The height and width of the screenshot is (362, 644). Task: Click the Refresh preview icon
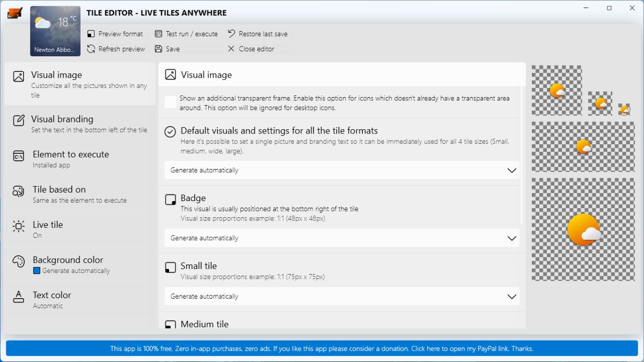91,49
